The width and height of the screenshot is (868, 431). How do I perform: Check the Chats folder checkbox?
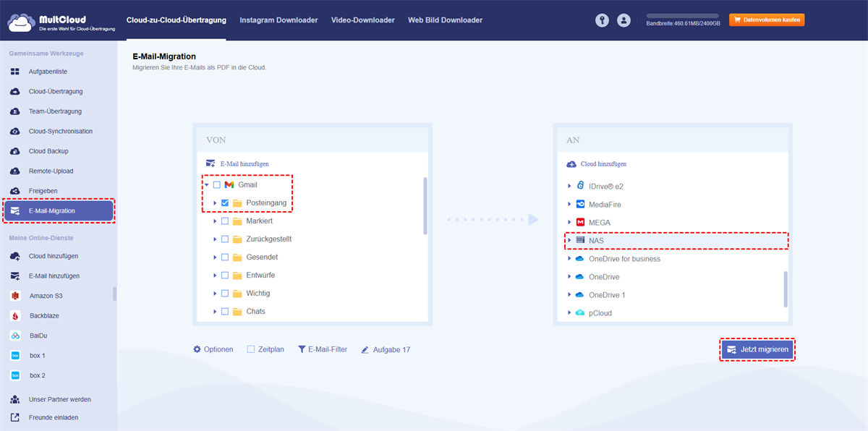point(225,312)
